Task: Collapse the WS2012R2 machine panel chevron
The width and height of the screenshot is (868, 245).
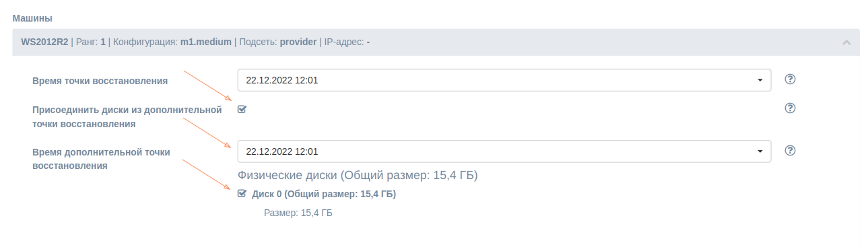Action: pyautogui.click(x=846, y=42)
